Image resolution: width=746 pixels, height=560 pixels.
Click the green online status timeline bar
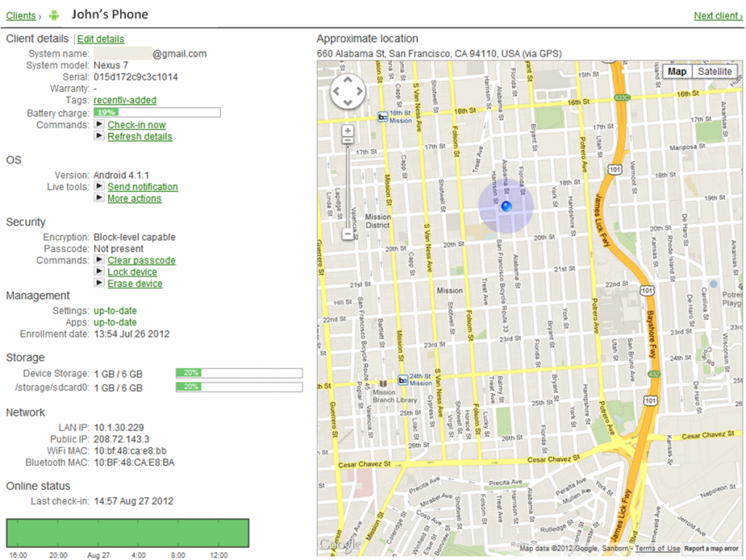pos(127,532)
